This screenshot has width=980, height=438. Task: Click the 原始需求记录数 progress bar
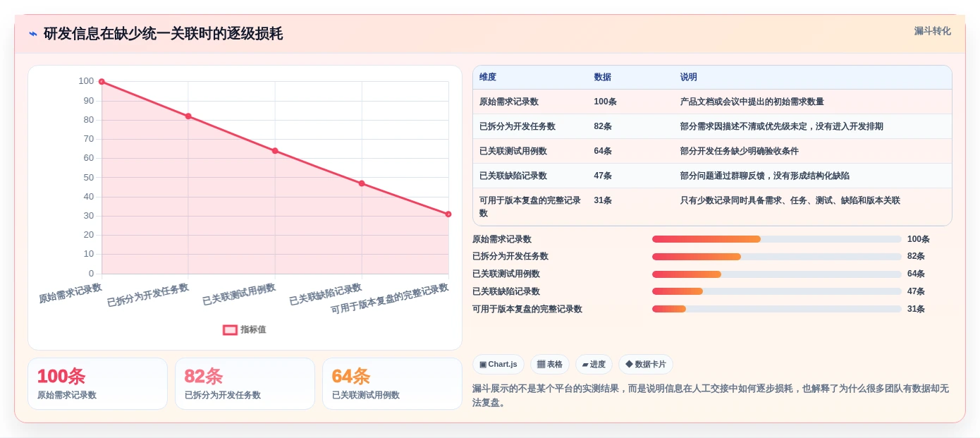(777, 239)
